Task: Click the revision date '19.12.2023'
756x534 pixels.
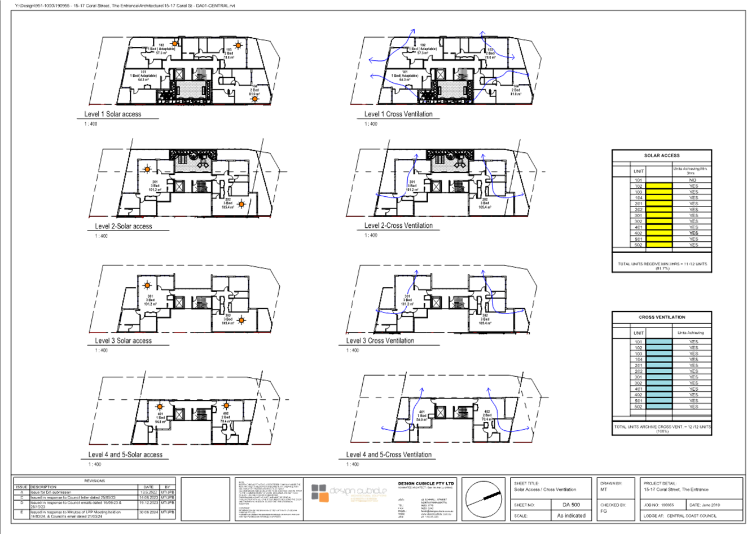Action: click(x=149, y=502)
